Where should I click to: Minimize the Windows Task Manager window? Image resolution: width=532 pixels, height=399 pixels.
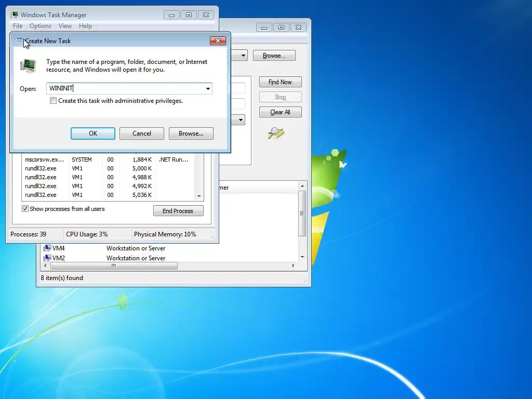171,15
